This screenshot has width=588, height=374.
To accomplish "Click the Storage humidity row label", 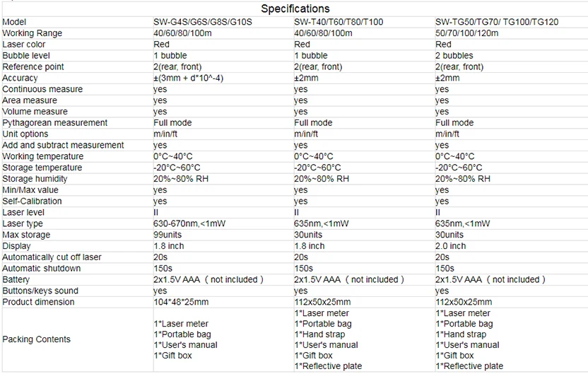I will coord(35,179).
